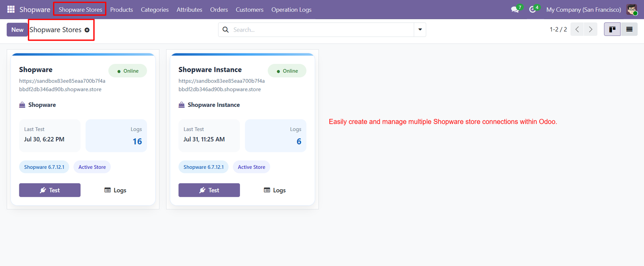Click the Logs count 6 box
This screenshot has width=644, height=266.
coord(276,136)
